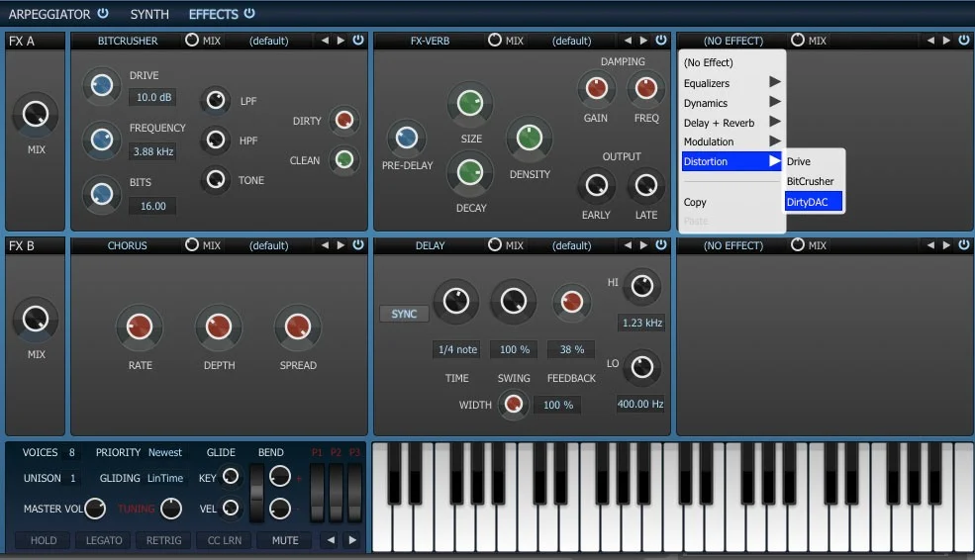Viewport: 975px width, 560px height.
Task: Click the 1/4 note time value
Action: tap(457, 349)
